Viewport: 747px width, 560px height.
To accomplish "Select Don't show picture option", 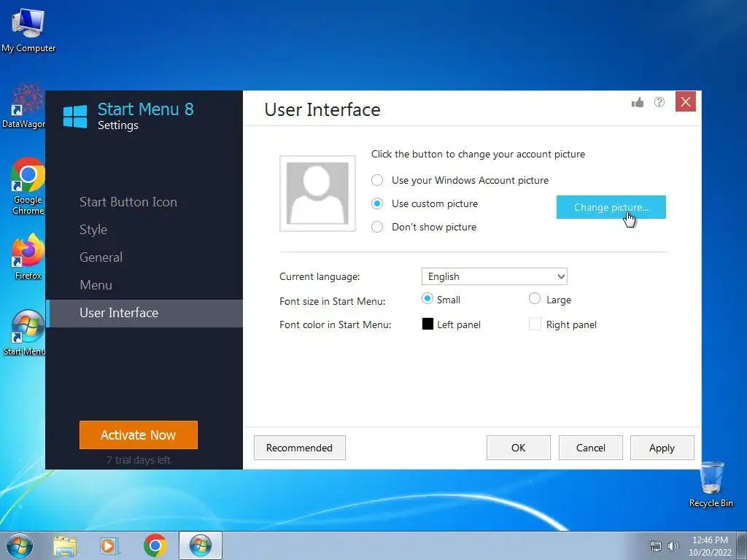I will (424, 227).
